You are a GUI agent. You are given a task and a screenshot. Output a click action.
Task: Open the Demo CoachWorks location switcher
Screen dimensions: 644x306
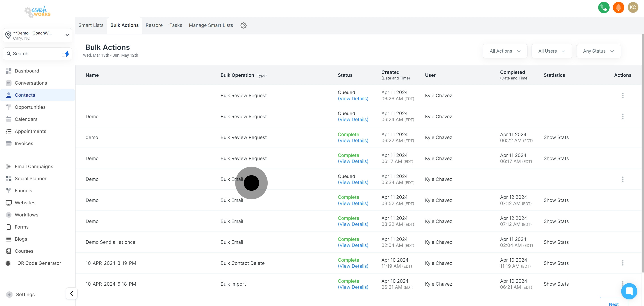click(x=38, y=35)
